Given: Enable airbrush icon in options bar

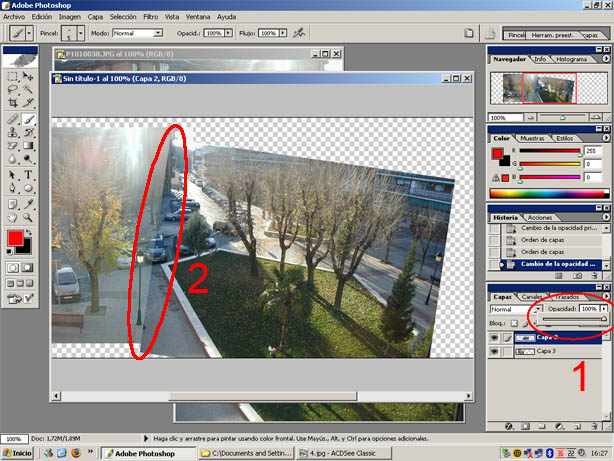Looking at the screenshot, I should pyautogui.click(x=299, y=33).
